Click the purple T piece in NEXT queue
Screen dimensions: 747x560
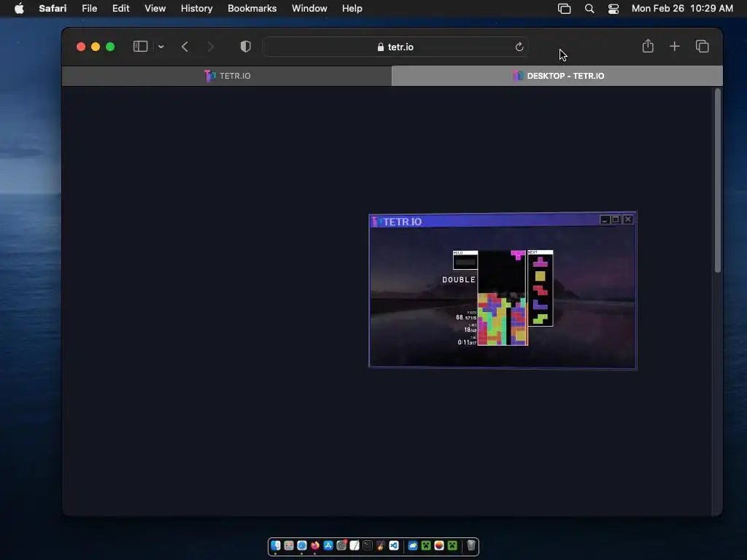coord(540,262)
